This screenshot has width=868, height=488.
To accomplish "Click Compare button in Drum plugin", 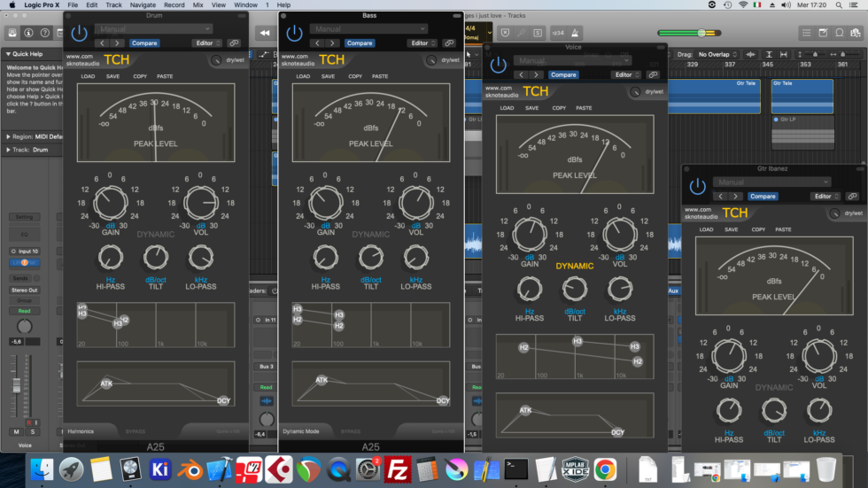I will 144,43.
